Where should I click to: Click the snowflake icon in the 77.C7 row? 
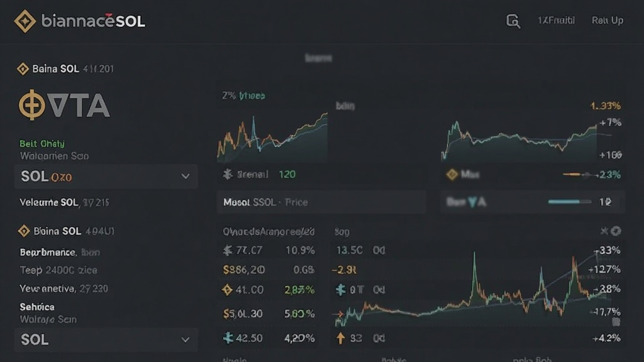pos(228,250)
